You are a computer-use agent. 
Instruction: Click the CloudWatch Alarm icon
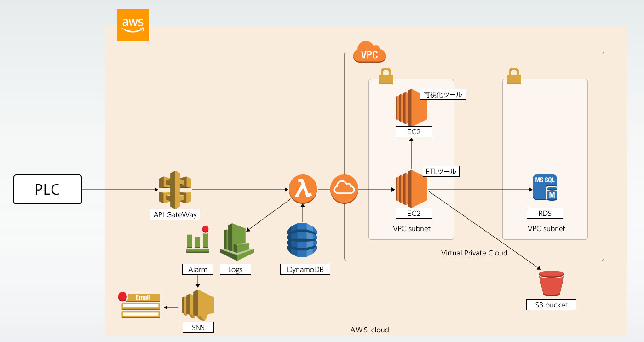coord(197,239)
